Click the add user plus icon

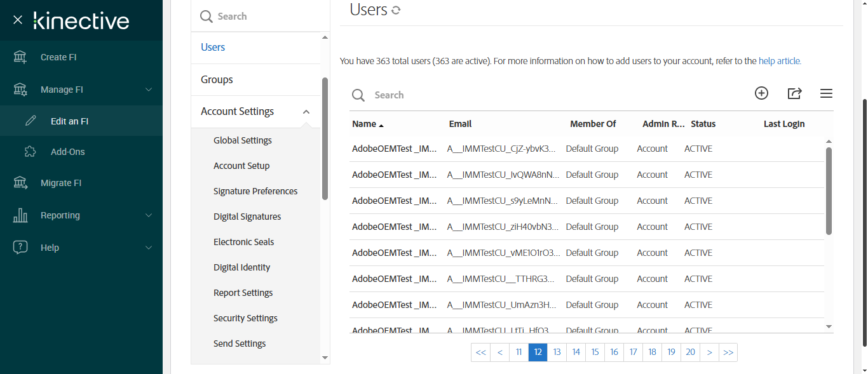[x=761, y=93]
